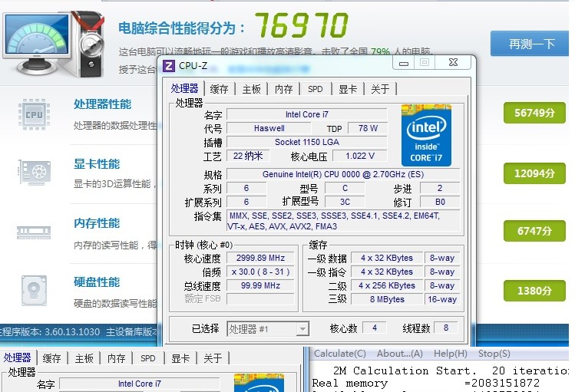Click the TDP value 78 W
The width and height of the screenshot is (575, 392).
click(368, 128)
